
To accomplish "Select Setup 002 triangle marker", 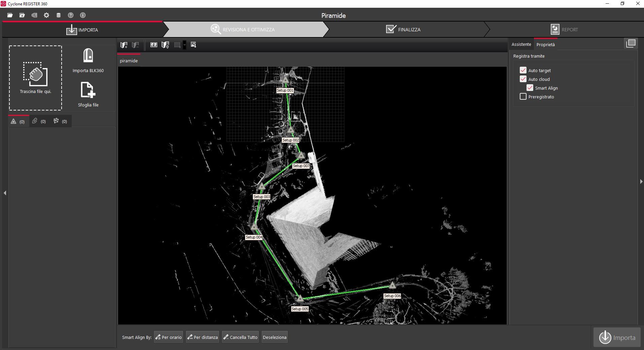I will point(291,130).
